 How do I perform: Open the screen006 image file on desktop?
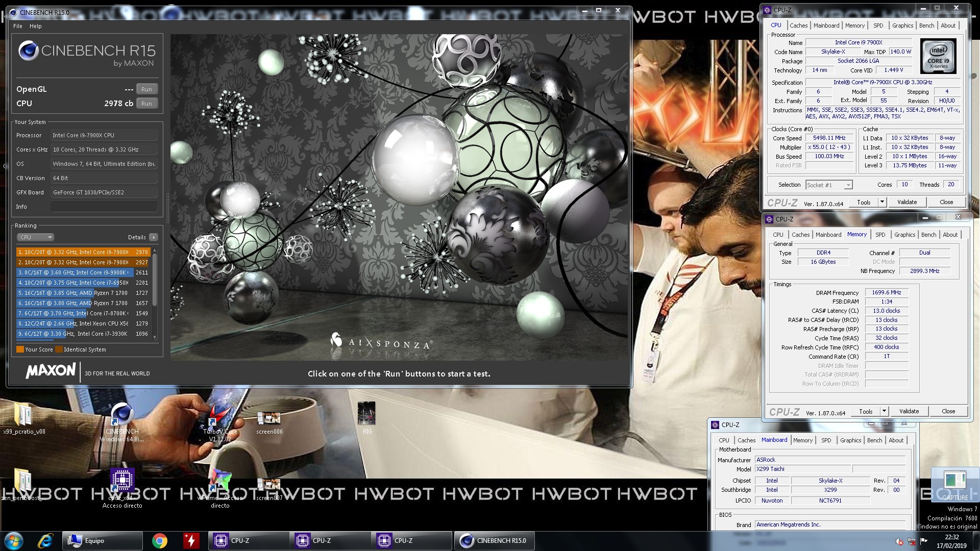pyautogui.click(x=269, y=422)
